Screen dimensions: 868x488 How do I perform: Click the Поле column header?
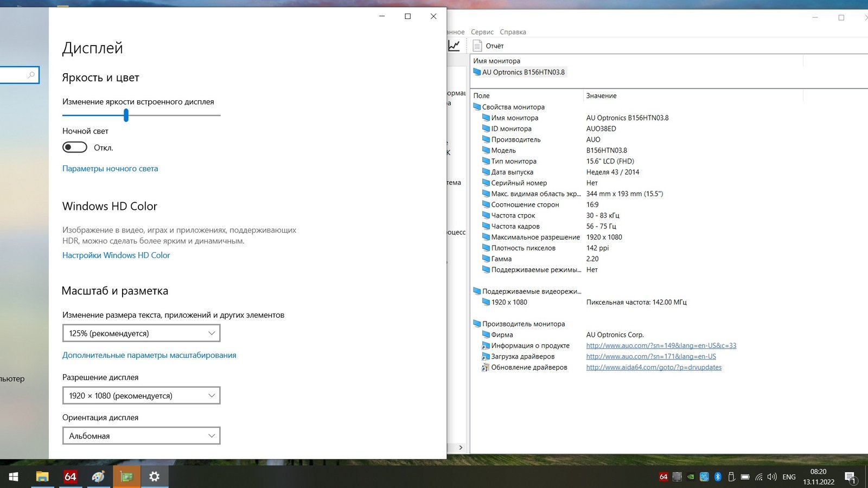[x=527, y=95]
